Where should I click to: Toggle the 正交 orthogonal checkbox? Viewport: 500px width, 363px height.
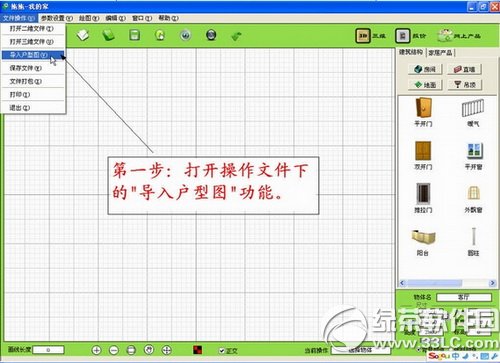[x=222, y=351]
